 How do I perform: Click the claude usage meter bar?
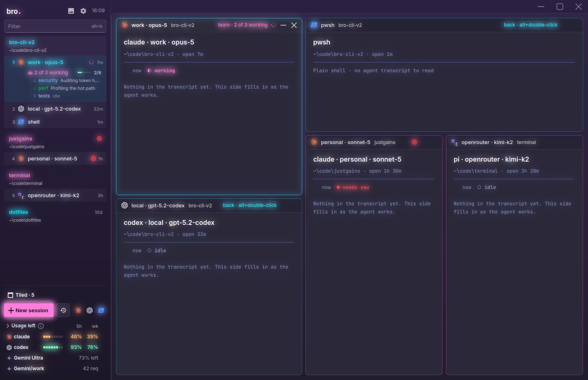pos(53,337)
